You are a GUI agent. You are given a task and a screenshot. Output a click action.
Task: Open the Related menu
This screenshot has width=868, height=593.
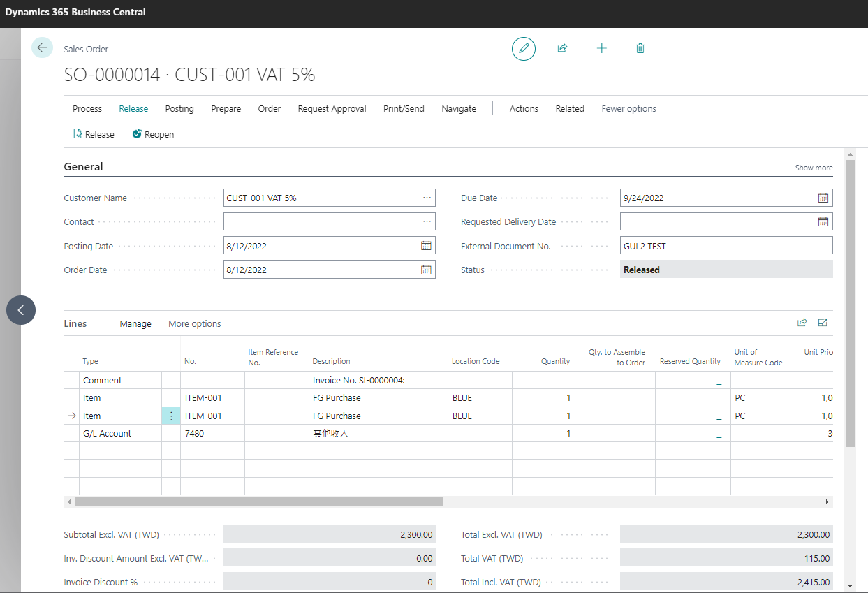[570, 108]
